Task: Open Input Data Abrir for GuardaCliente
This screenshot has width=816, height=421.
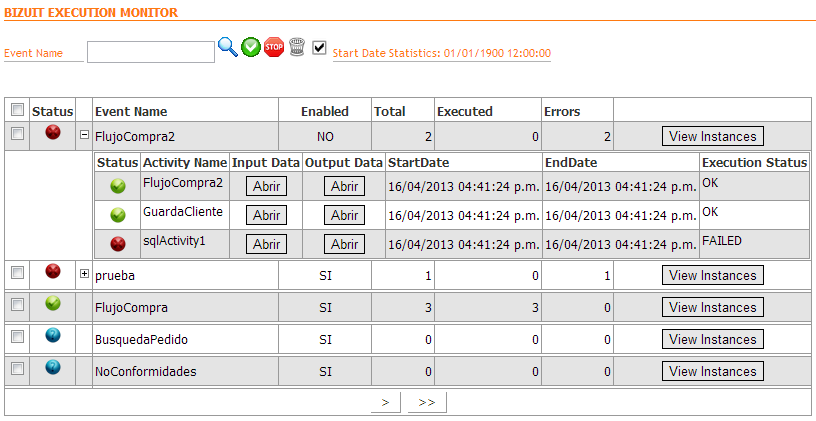Action: [266, 215]
